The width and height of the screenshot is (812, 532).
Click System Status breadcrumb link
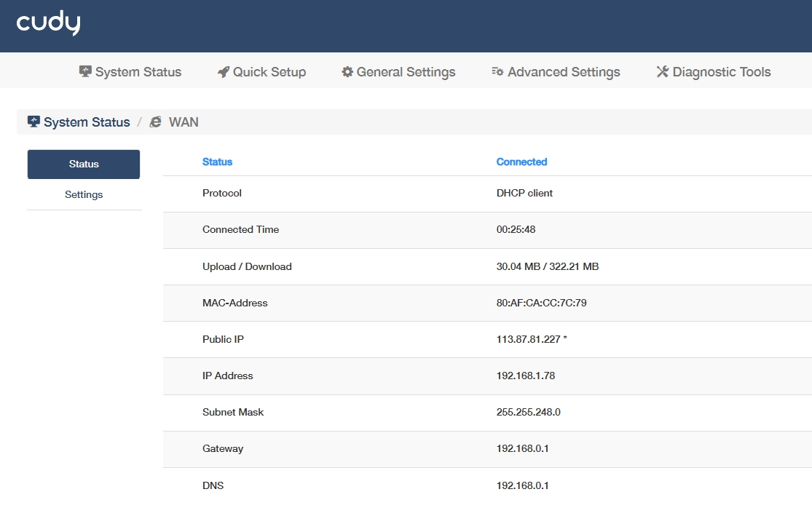click(x=87, y=122)
